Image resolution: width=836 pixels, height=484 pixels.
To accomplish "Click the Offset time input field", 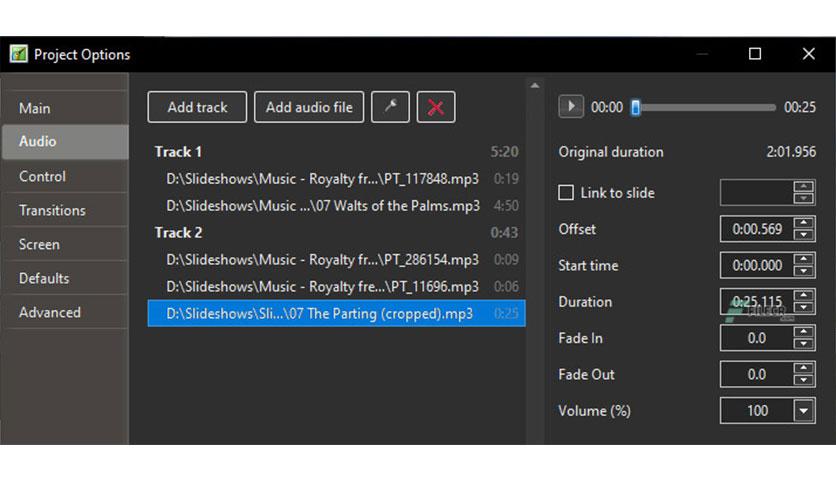I will (x=757, y=229).
